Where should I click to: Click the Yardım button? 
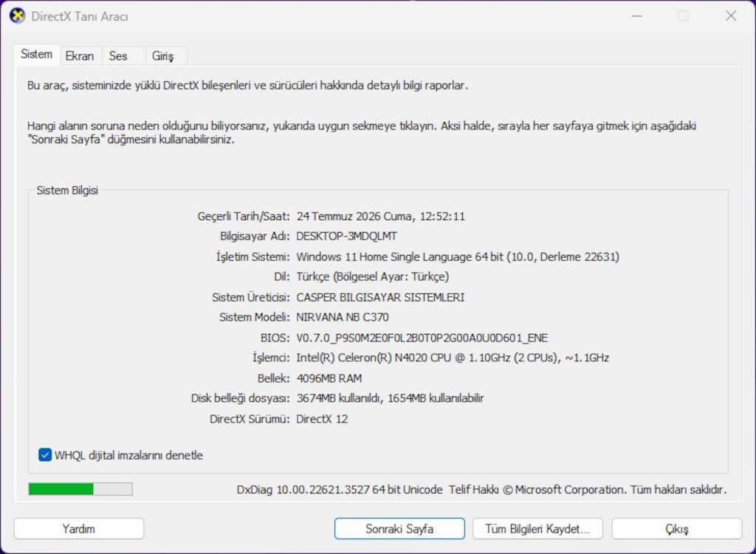tap(78, 528)
